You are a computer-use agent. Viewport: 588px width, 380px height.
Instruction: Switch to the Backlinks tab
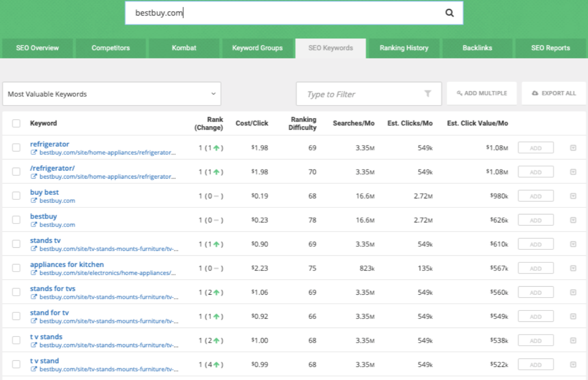pos(477,48)
